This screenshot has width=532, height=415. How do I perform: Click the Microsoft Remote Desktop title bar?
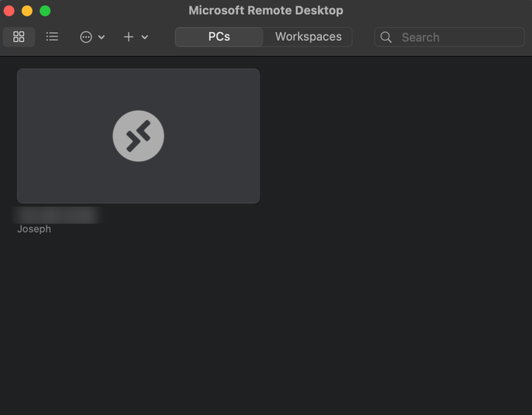click(266, 11)
